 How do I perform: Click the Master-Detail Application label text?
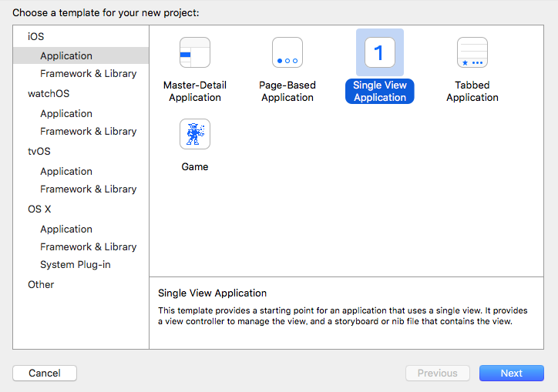click(195, 91)
